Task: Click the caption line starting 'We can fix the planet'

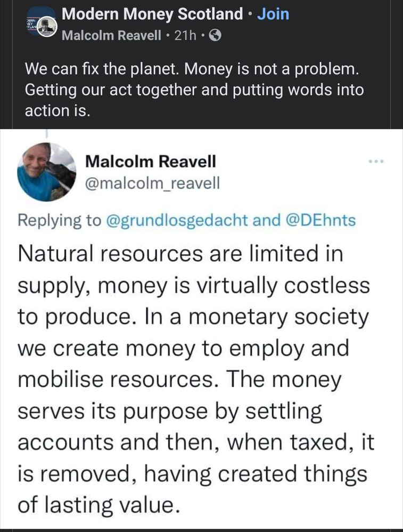Action: click(x=189, y=69)
